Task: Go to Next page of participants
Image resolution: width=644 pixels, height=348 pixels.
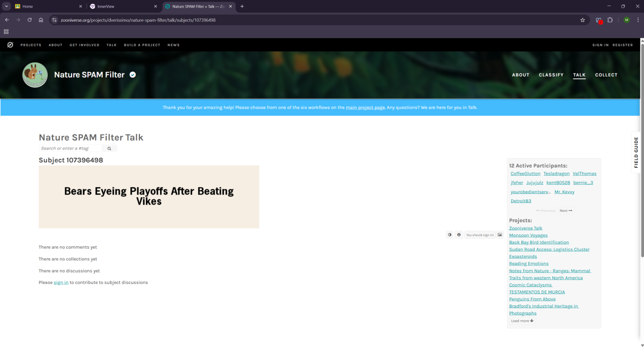Action: 566,211
